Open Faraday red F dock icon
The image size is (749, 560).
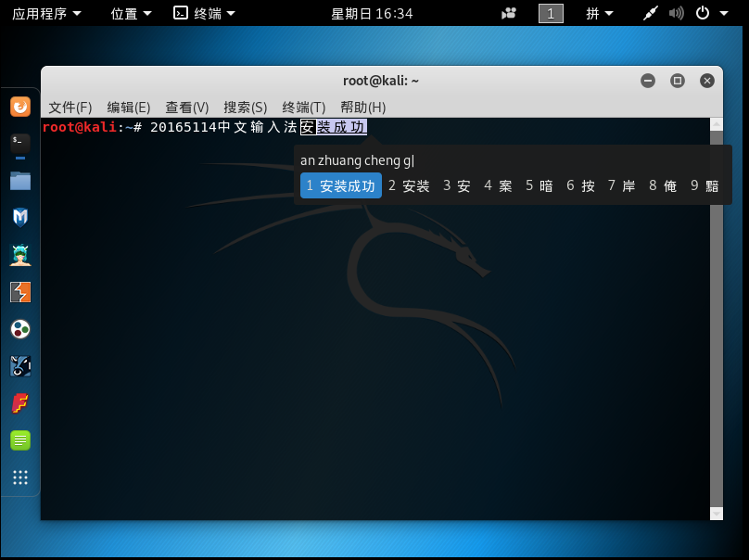click(20, 403)
